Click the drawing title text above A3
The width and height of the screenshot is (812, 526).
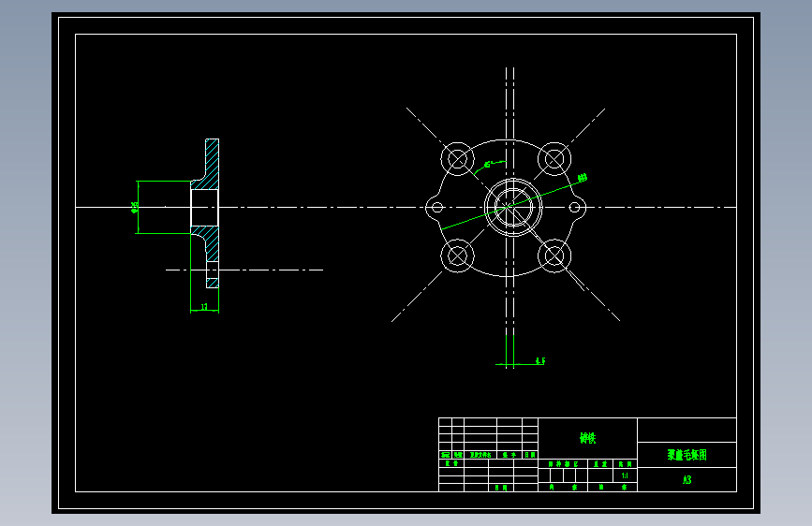[x=687, y=455]
